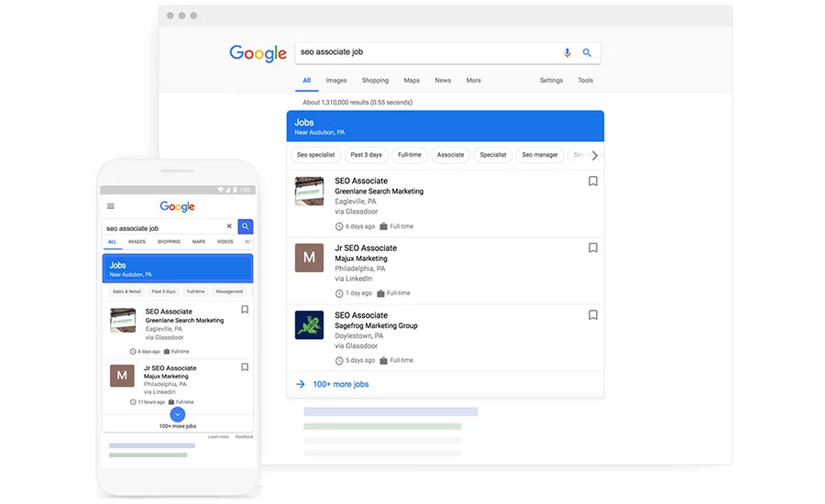The width and height of the screenshot is (825, 504).
Task: Open the desktop News tab
Action: pyautogui.click(x=443, y=81)
